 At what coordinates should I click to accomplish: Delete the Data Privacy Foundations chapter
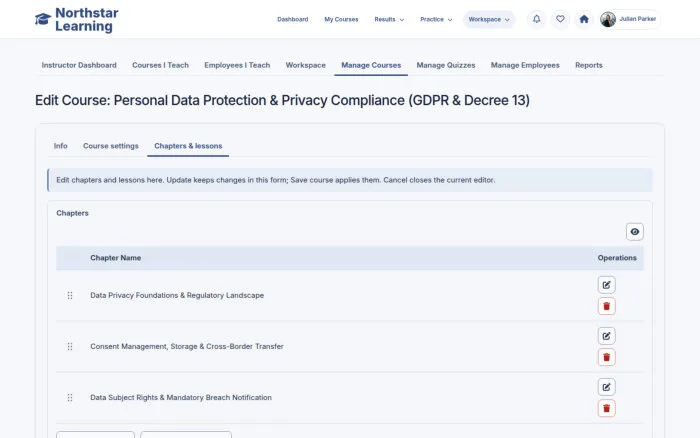[x=606, y=306]
